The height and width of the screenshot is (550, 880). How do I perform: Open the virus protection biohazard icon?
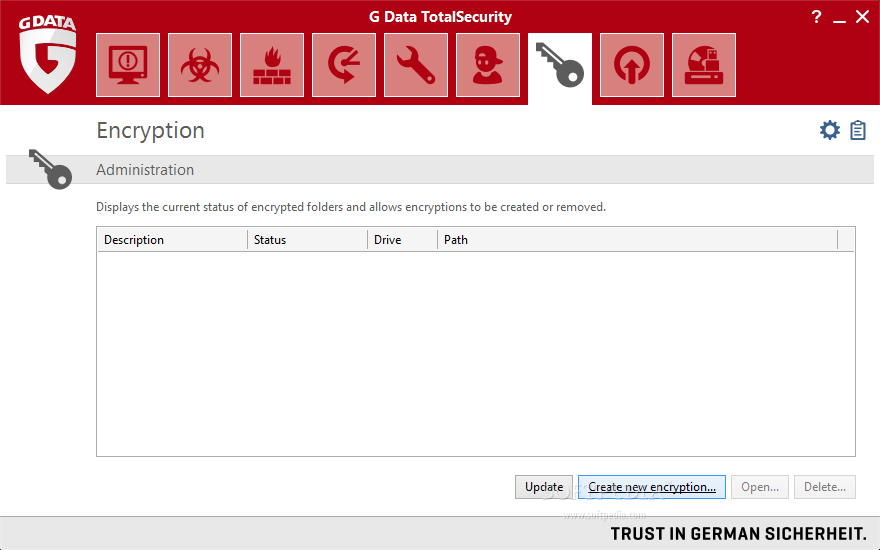(x=200, y=65)
